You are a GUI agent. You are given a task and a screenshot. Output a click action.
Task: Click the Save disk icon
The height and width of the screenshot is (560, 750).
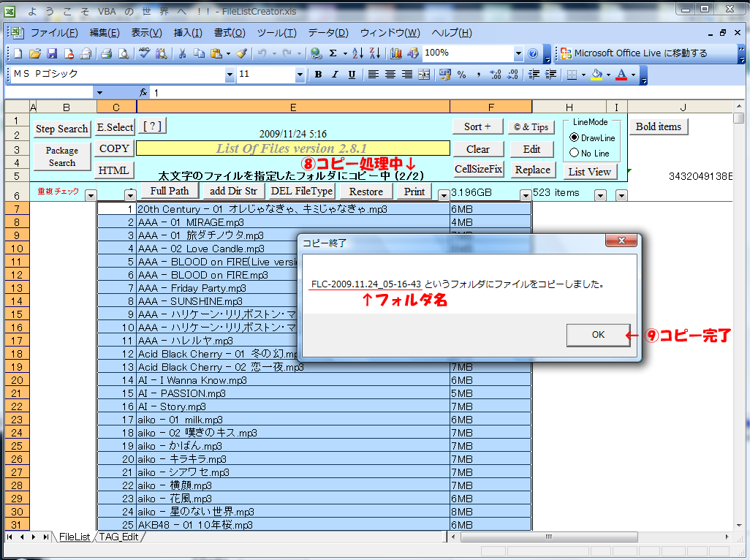(52, 53)
